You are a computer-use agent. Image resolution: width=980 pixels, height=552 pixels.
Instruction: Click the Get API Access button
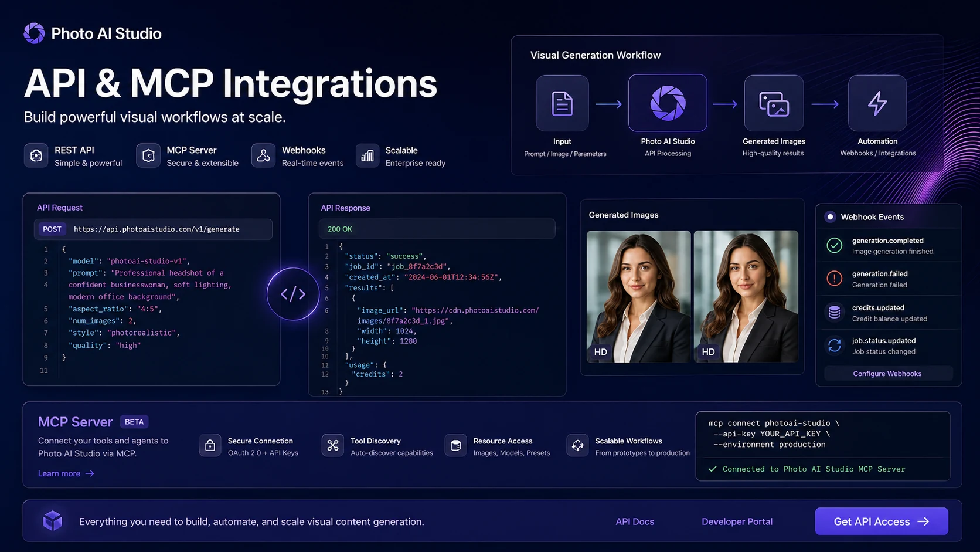coord(882,521)
